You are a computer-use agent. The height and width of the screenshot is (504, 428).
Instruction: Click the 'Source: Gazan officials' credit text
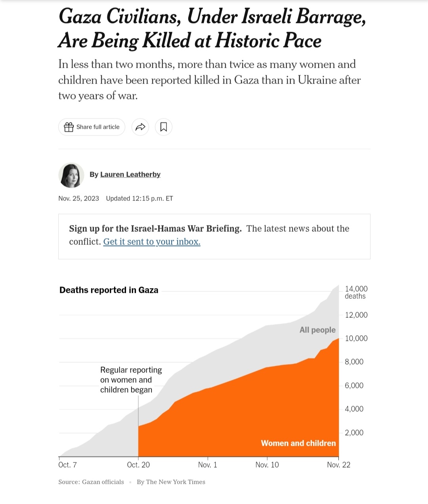[91, 482]
